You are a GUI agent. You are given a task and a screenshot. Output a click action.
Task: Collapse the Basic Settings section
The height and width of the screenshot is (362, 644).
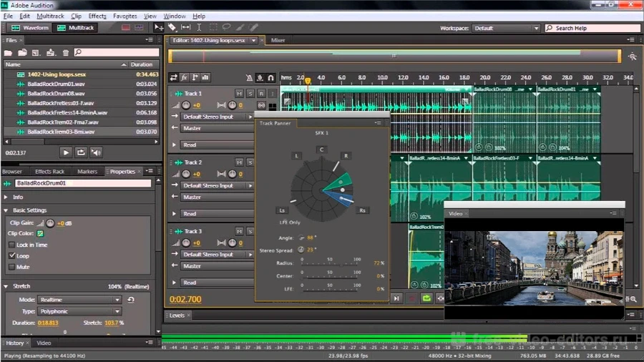pos(6,210)
